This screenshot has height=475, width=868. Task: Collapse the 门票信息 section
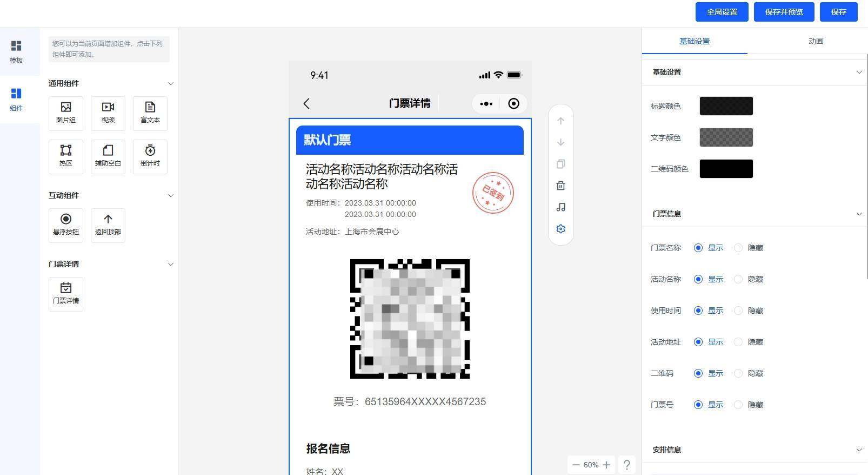(859, 214)
